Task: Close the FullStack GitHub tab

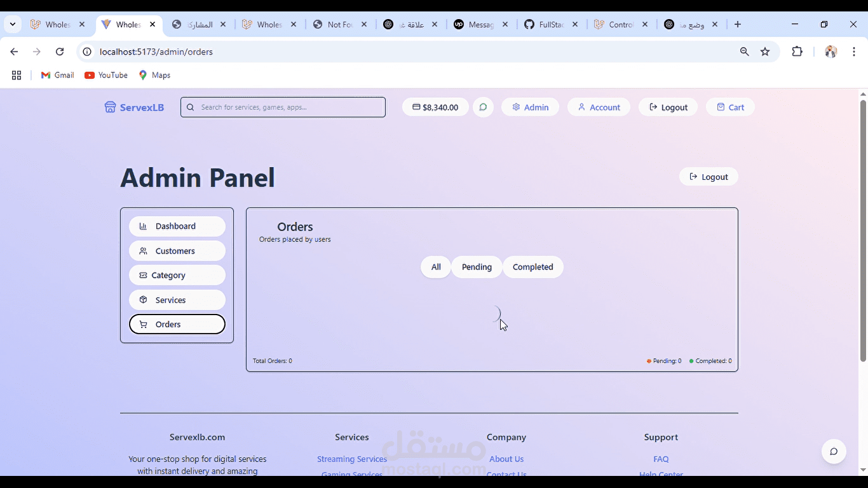Action: [x=575, y=24]
